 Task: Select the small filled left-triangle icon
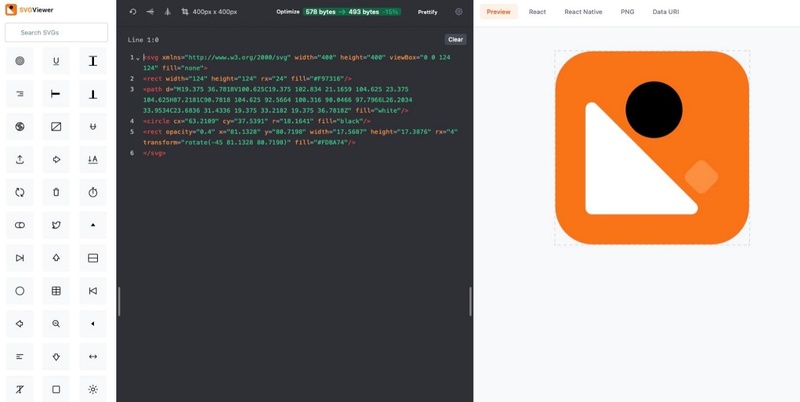pyautogui.click(x=93, y=323)
